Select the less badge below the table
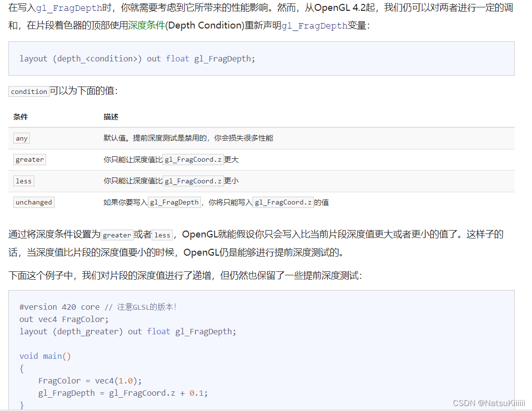The image size is (532, 411). tap(162, 235)
